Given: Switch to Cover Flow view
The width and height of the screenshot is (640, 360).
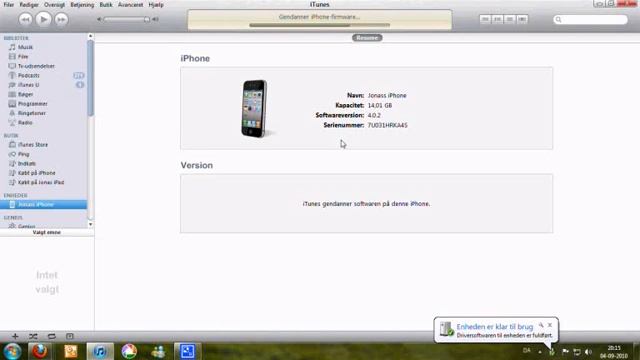Looking at the screenshot, I should pos(522,19).
